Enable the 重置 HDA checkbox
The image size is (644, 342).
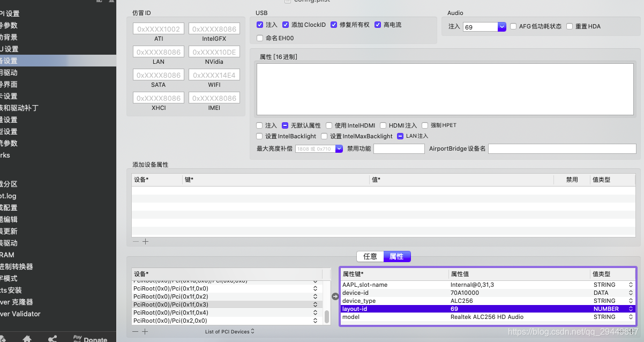pyautogui.click(x=570, y=26)
